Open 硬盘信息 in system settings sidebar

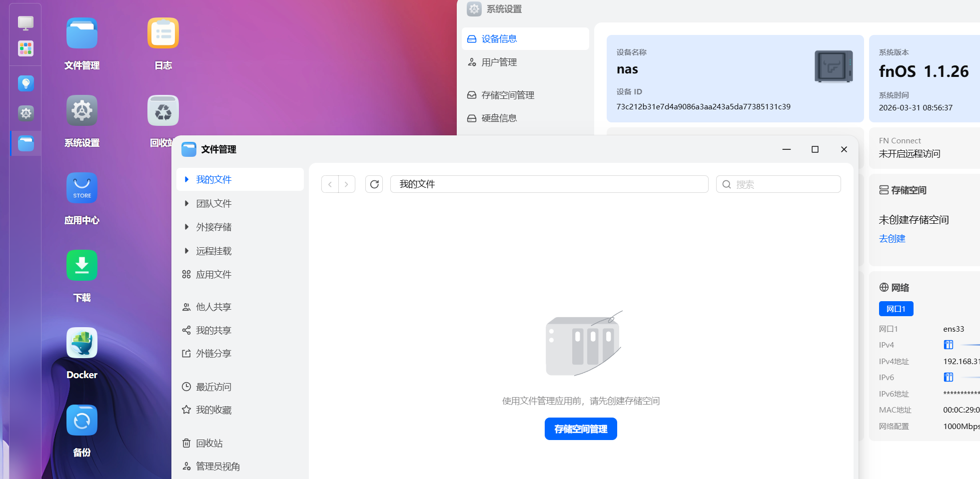click(498, 118)
